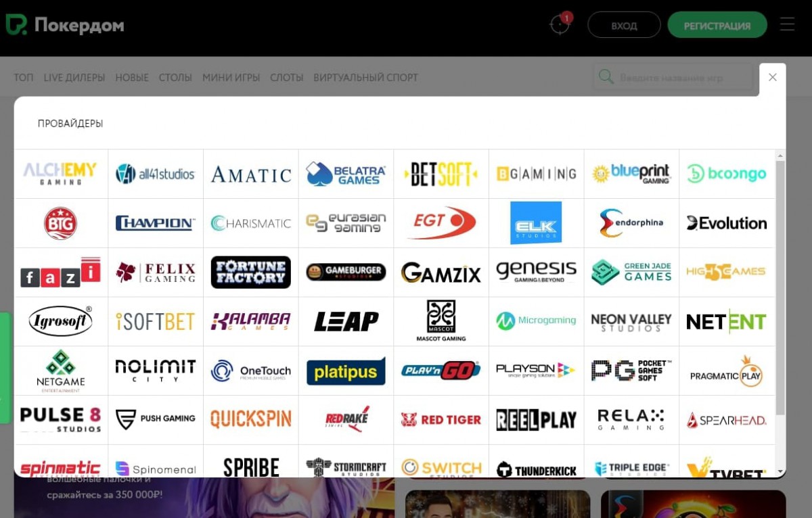Open the hamburger menu in header
The height and width of the screenshot is (518, 812).
point(787,25)
